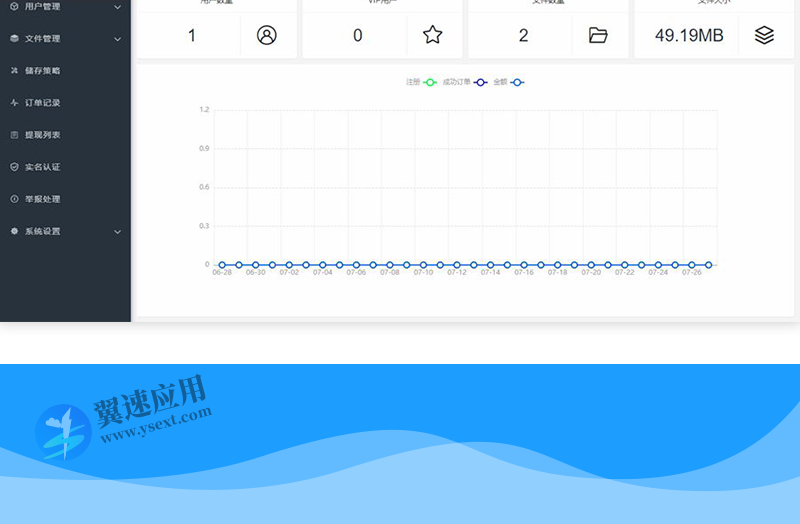Click the x-axis date label 07-22
The width and height of the screenshot is (800, 524).
pos(624,272)
